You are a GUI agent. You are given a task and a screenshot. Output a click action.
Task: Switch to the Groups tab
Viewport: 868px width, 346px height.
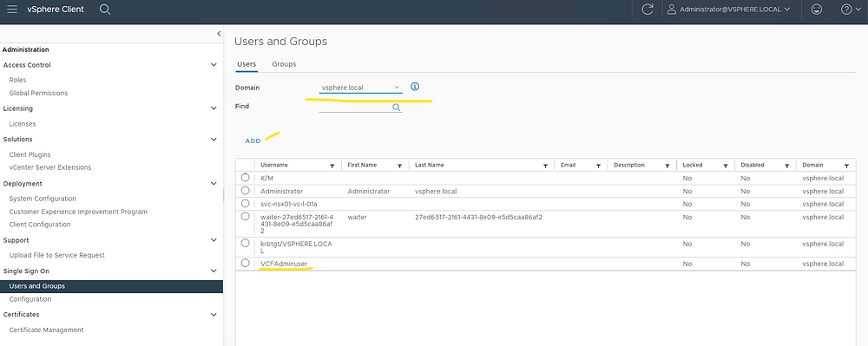[284, 64]
